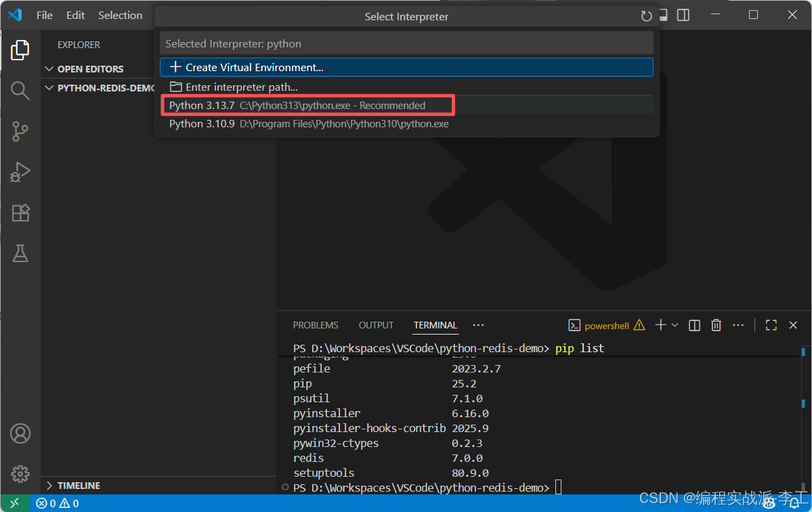Choose Enter interpreter path option

[x=406, y=87]
